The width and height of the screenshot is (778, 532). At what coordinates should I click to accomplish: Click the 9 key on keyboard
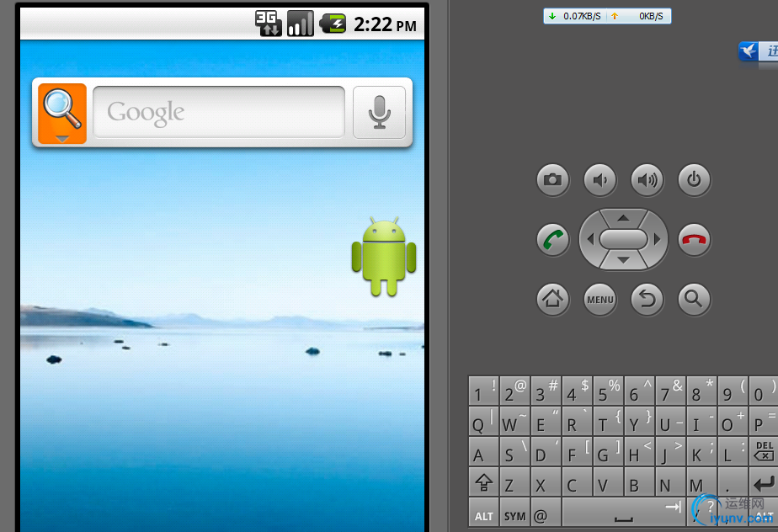coord(733,391)
